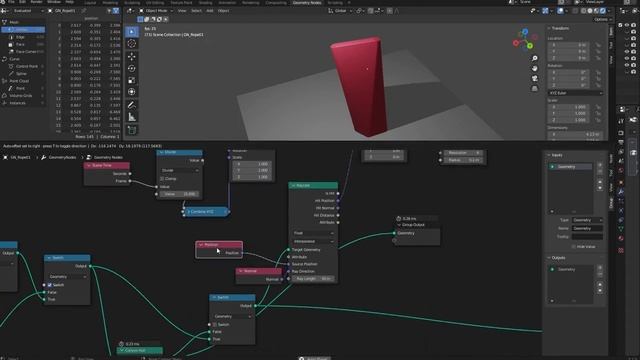Click the Scene Time node header

tap(107, 165)
